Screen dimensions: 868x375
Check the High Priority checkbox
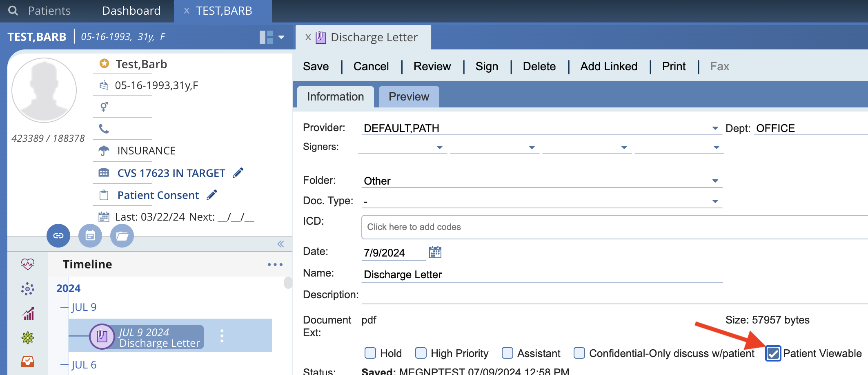click(x=421, y=353)
